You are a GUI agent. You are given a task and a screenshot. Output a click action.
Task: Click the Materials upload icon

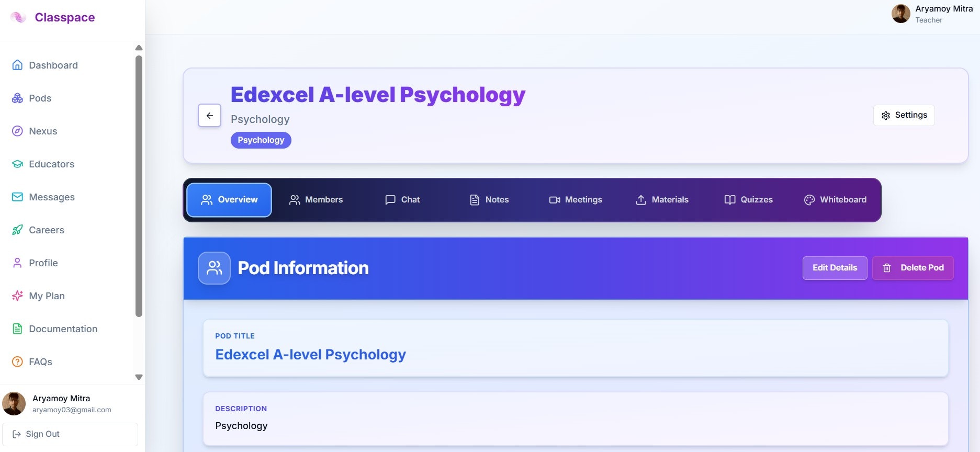point(641,200)
